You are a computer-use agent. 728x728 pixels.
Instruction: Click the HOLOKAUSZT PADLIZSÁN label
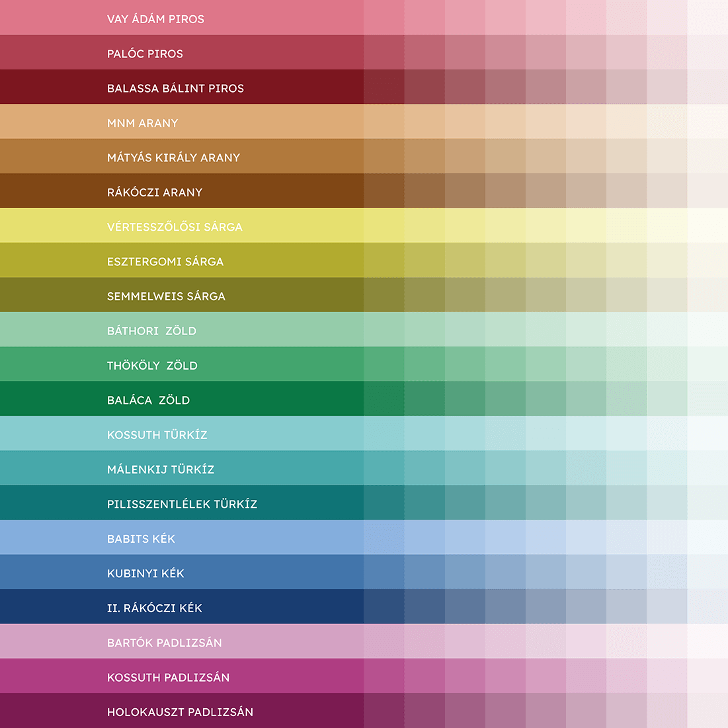(x=180, y=712)
